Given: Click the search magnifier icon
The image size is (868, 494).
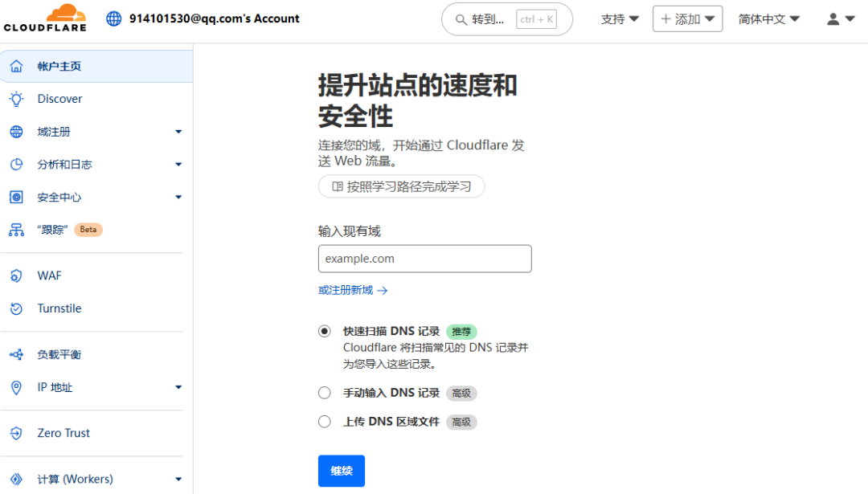Looking at the screenshot, I should [461, 20].
